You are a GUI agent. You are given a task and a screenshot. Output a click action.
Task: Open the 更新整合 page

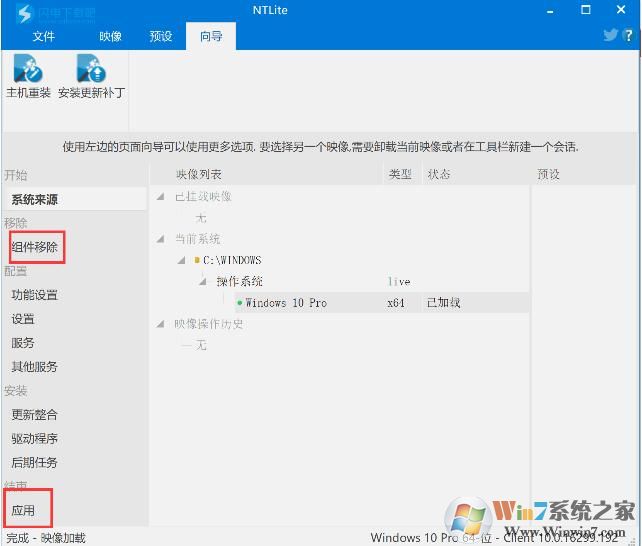35,414
